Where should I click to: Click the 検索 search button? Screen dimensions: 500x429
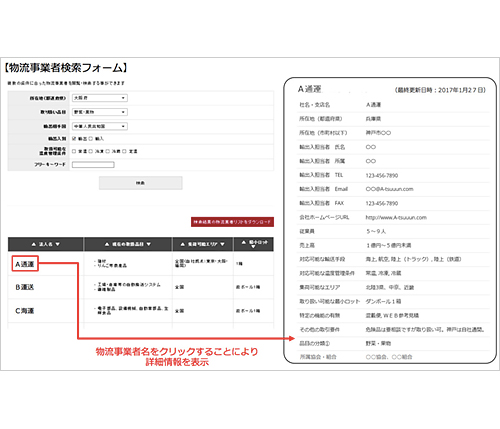point(141,183)
